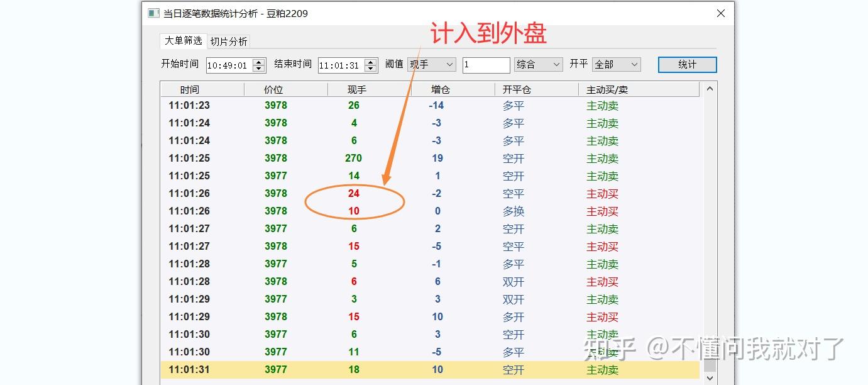Click 空开 in the volume 270 row
This screenshot has width=868, height=385.
pyautogui.click(x=514, y=158)
